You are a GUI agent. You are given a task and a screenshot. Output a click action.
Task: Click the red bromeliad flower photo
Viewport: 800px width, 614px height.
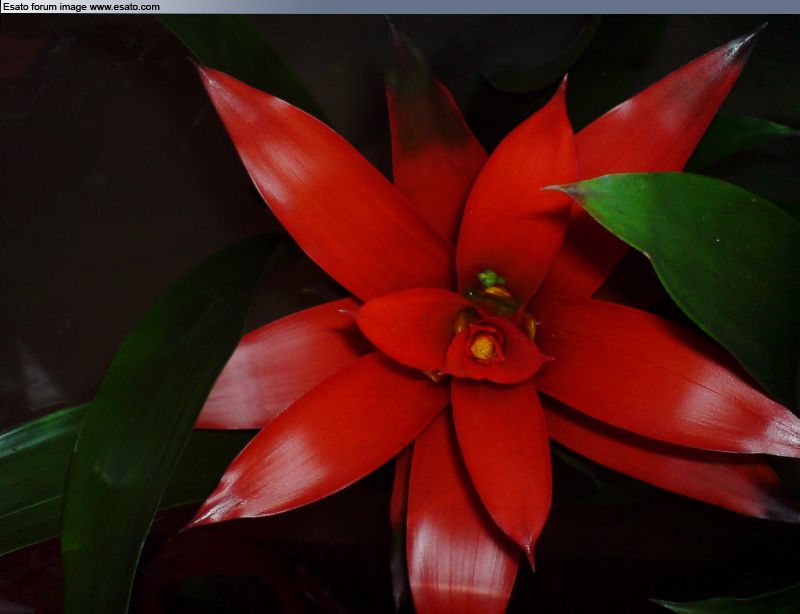[x=400, y=314]
